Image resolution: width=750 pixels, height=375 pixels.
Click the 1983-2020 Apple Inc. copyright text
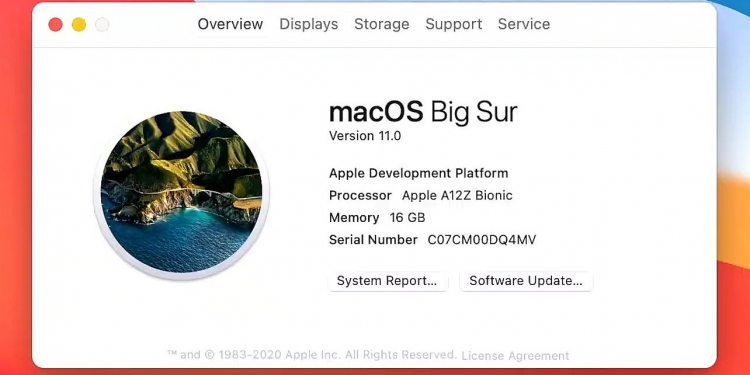311,355
